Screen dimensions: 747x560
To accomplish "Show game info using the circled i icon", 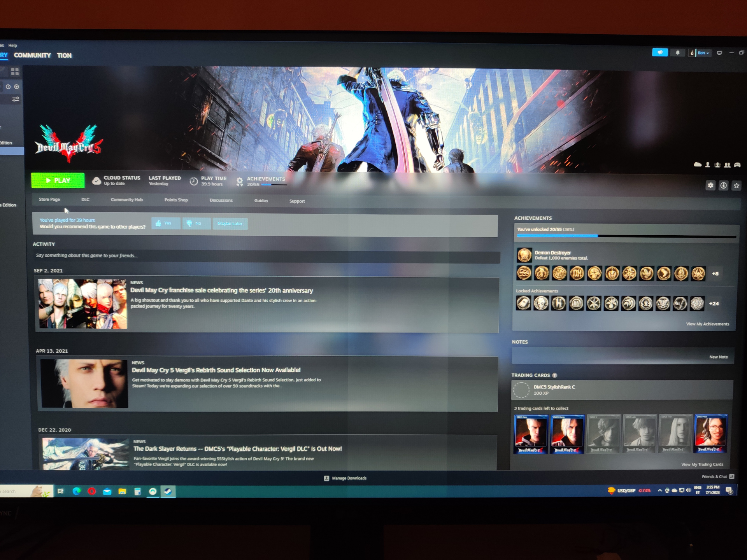I will click(x=723, y=185).
